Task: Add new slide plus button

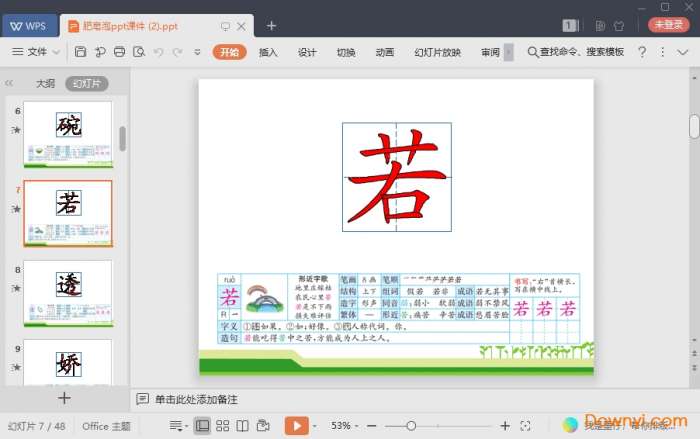Action: tap(64, 398)
